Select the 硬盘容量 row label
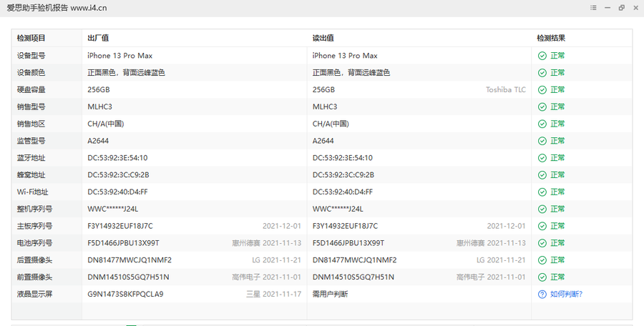644x326 pixels. click(31, 89)
